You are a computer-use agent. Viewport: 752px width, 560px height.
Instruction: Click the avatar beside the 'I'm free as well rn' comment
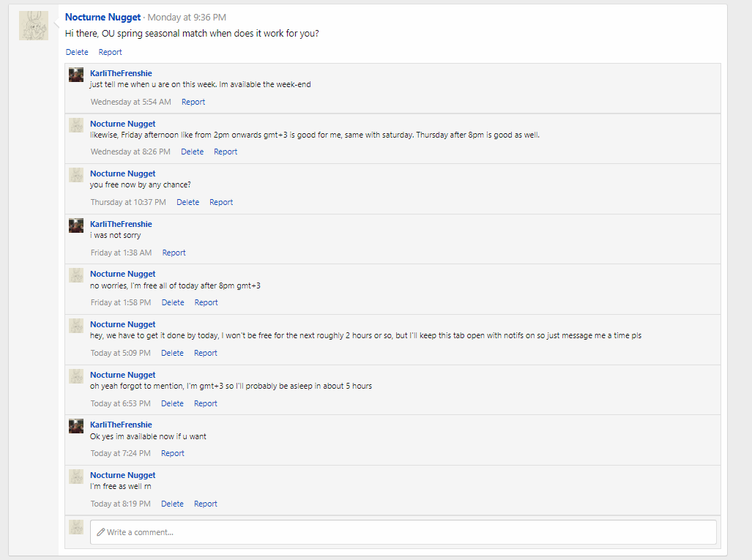(x=76, y=477)
